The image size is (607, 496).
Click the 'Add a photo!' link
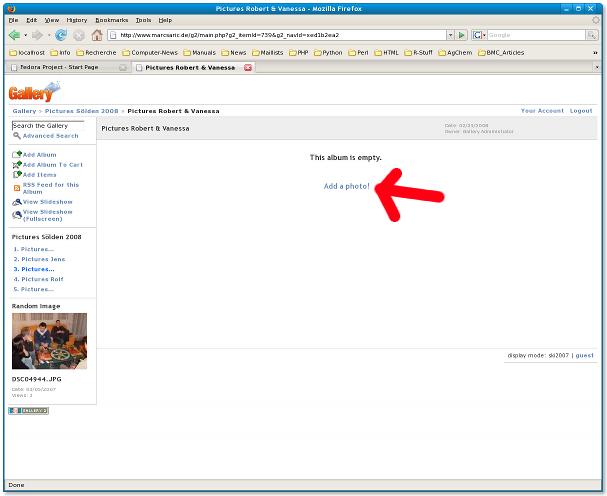346,186
